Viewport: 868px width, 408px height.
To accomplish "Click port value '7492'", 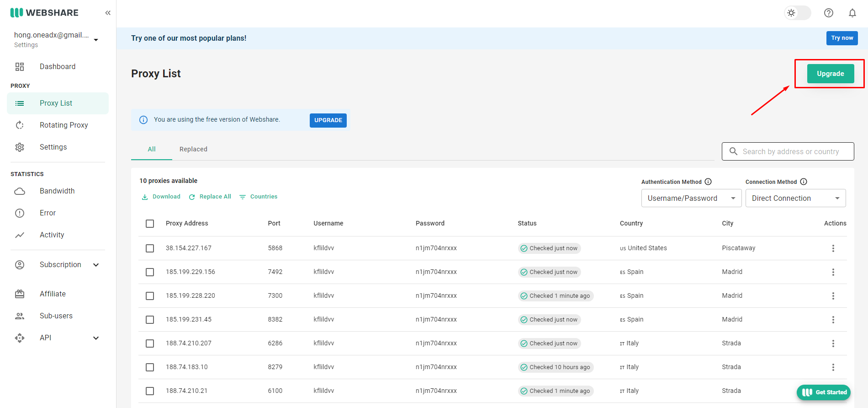I will [x=275, y=272].
